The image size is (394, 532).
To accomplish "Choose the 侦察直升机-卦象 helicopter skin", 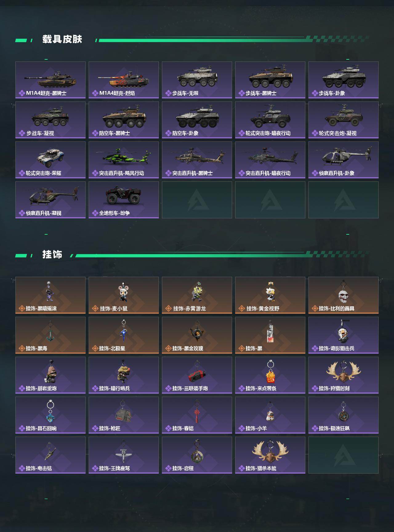I will (344, 160).
